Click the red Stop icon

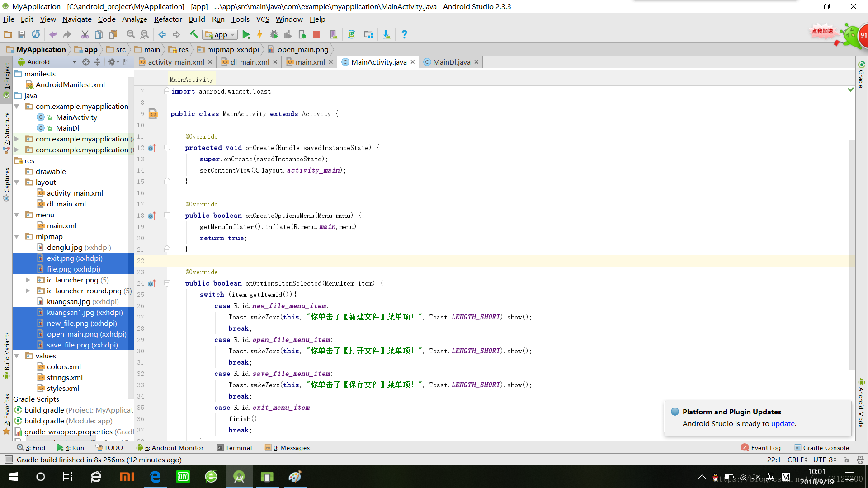click(316, 34)
